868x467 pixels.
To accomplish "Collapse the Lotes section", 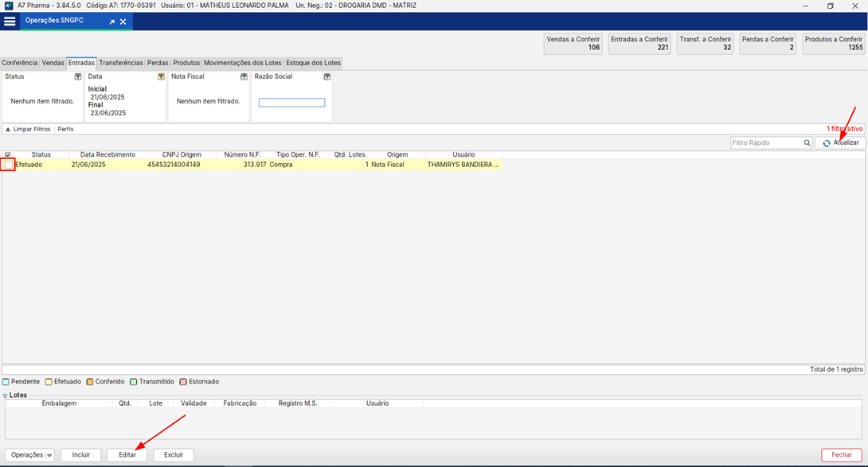I will click(5, 395).
